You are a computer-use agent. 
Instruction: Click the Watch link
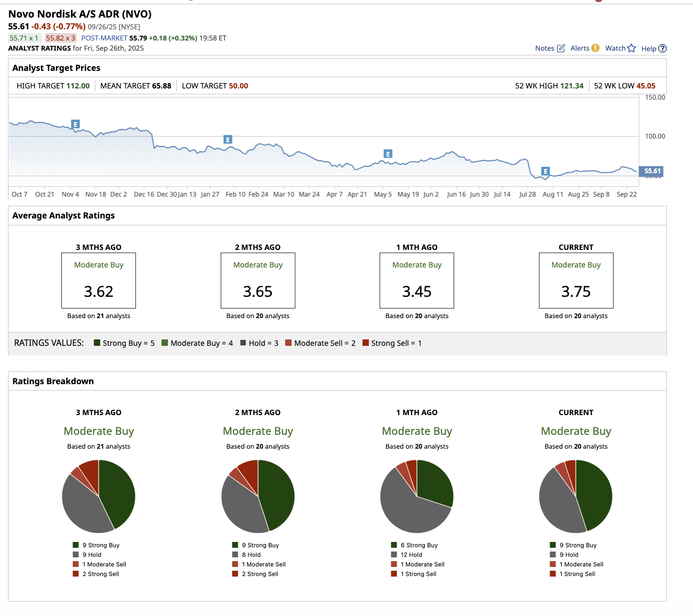coord(615,48)
